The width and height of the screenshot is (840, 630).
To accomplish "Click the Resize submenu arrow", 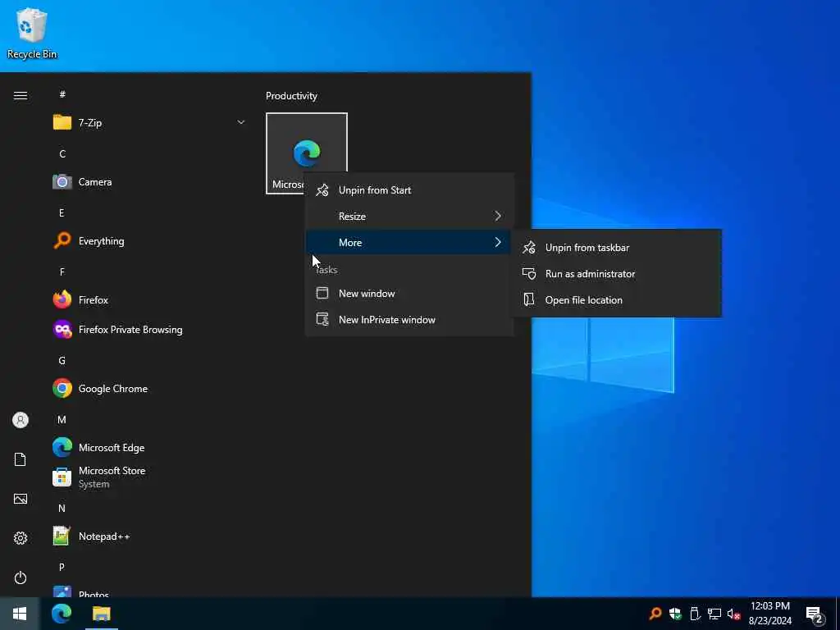I will tap(498, 216).
